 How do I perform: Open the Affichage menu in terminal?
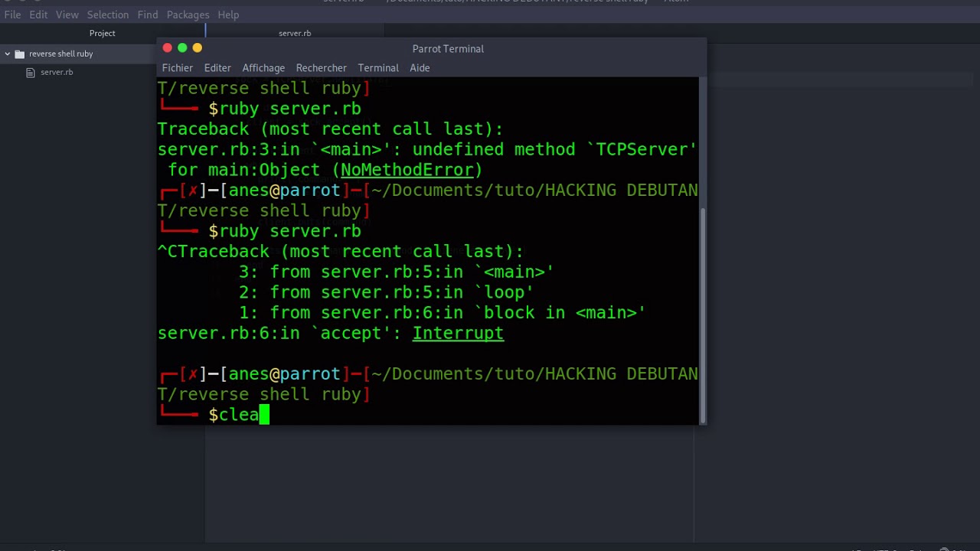click(x=263, y=67)
